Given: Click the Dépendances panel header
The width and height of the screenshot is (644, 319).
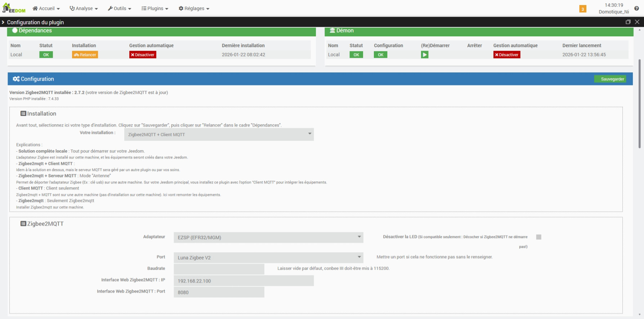Looking at the screenshot, I should [161, 31].
